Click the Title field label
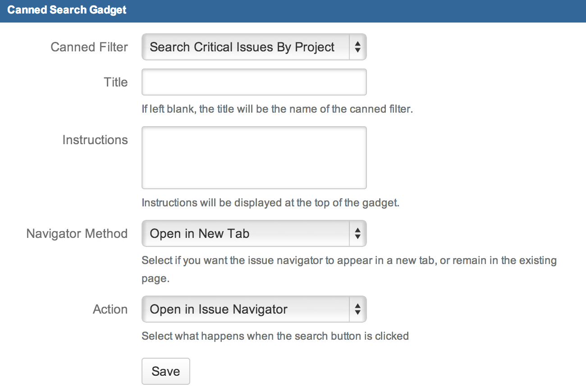Image resolution: width=586 pixels, height=392 pixels. [x=116, y=82]
